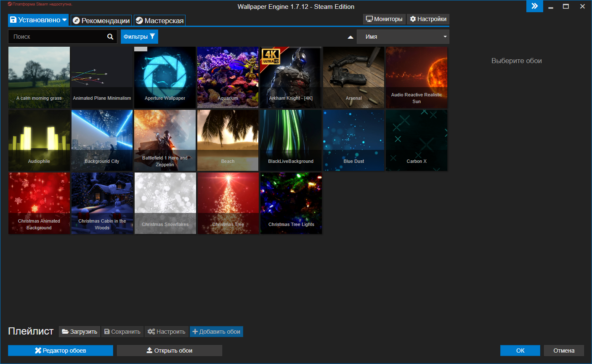Select the 'Beach' wallpaper
Viewport: 592px width, 364px height.
[x=228, y=141]
